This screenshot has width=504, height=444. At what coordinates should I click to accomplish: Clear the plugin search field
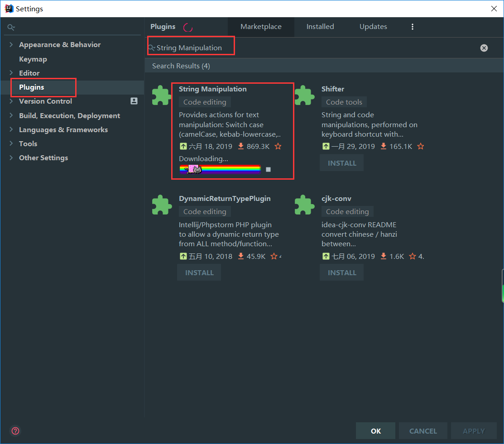pos(484,48)
